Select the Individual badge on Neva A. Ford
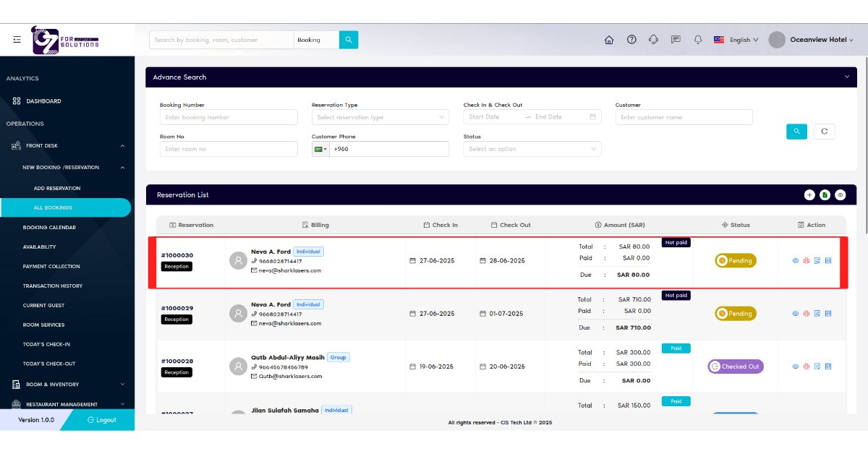868x454 pixels. point(309,252)
